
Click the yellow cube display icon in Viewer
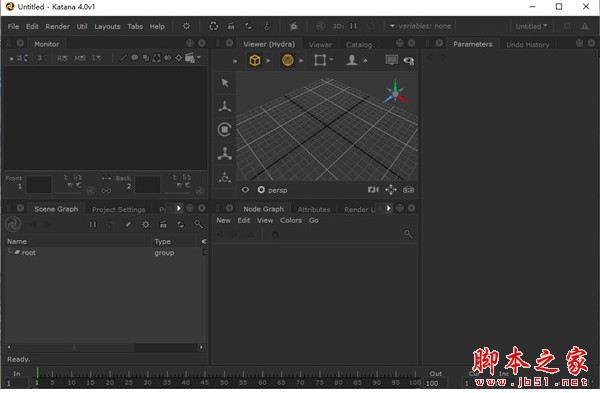(255, 60)
